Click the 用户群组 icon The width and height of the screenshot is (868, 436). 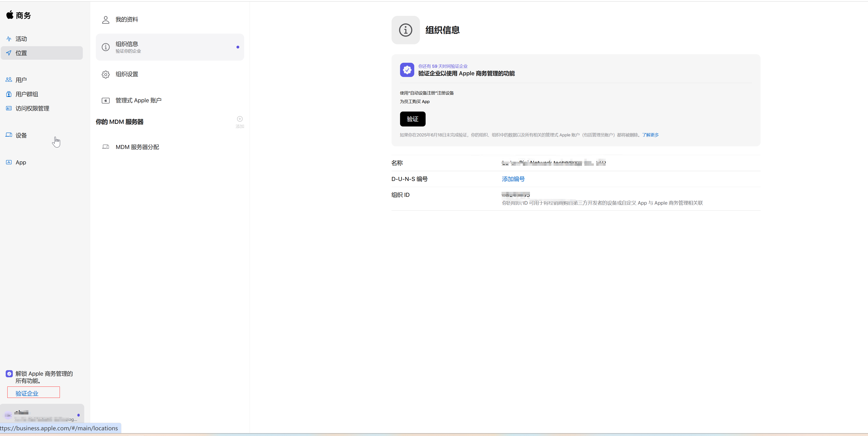(x=9, y=94)
